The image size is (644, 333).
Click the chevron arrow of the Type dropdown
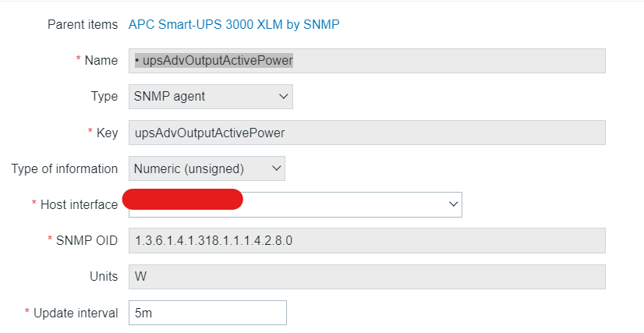pyautogui.click(x=282, y=97)
